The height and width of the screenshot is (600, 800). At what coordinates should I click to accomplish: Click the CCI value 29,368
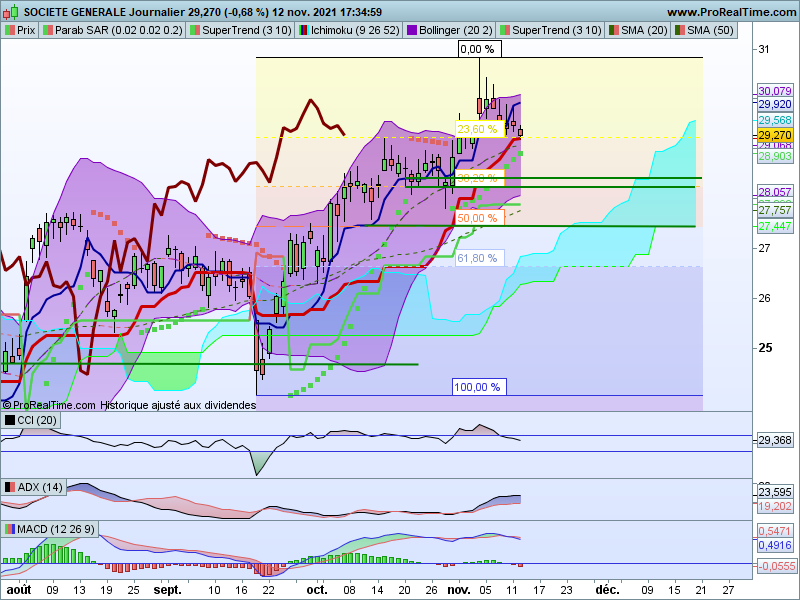pyautogui.click(x=774, y=440)
